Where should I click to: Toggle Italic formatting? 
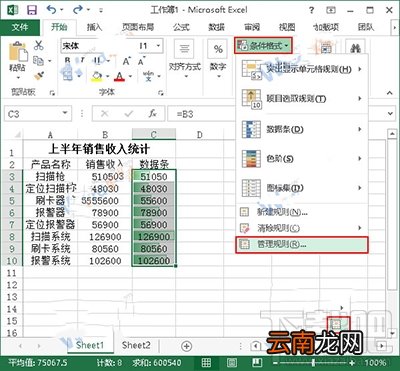(x=82, y=61)
